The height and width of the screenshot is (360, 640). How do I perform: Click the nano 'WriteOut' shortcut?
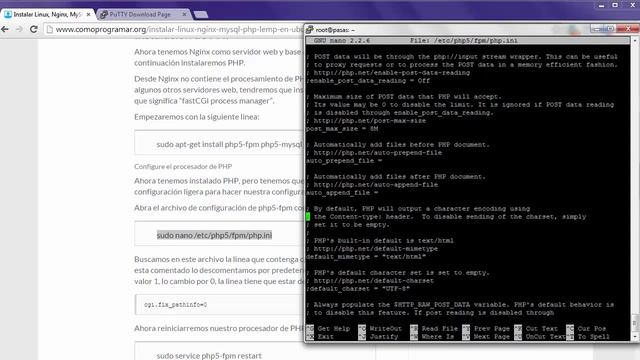pyautogui.click(x=380, y=329)
